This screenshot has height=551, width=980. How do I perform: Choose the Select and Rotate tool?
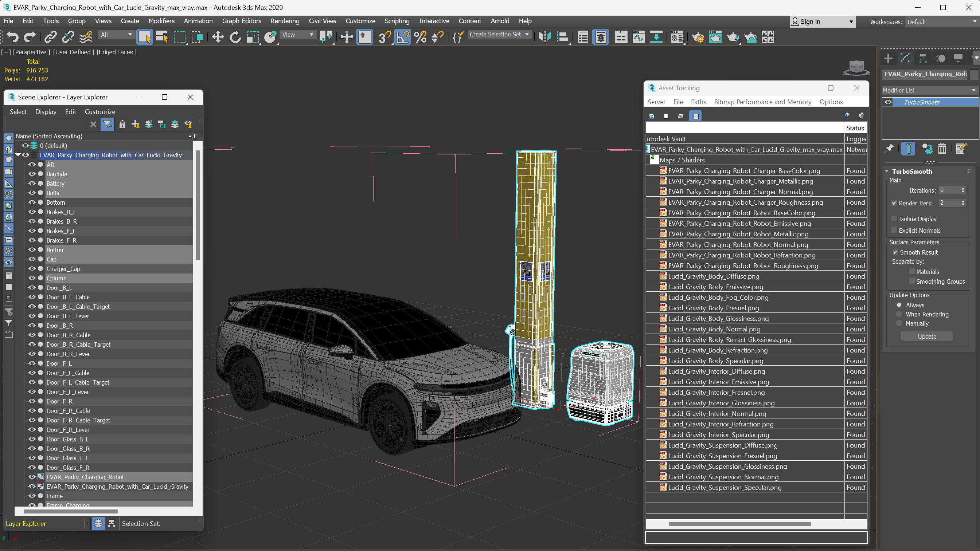(235, 37)
